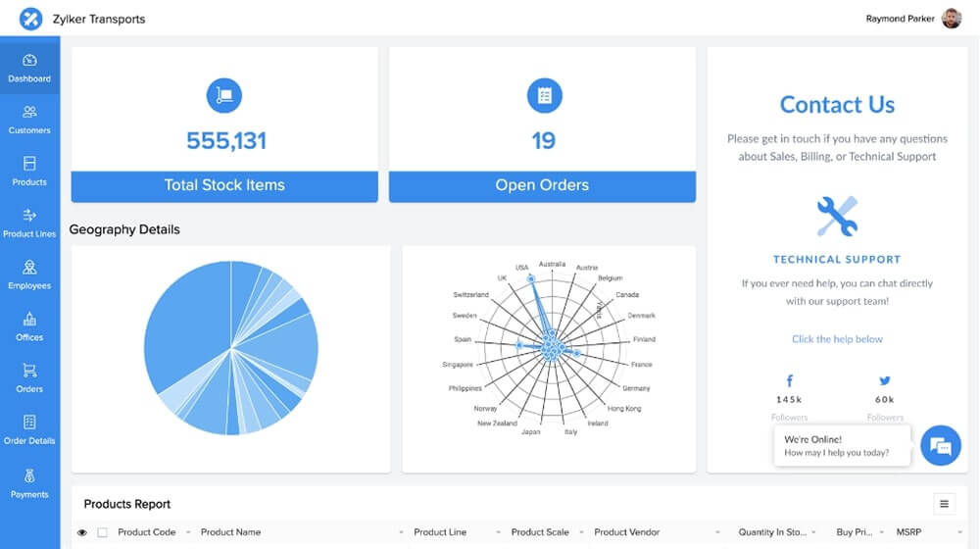Open the Orders cart icon
The image size is (980, 549).
coord(29,371)
